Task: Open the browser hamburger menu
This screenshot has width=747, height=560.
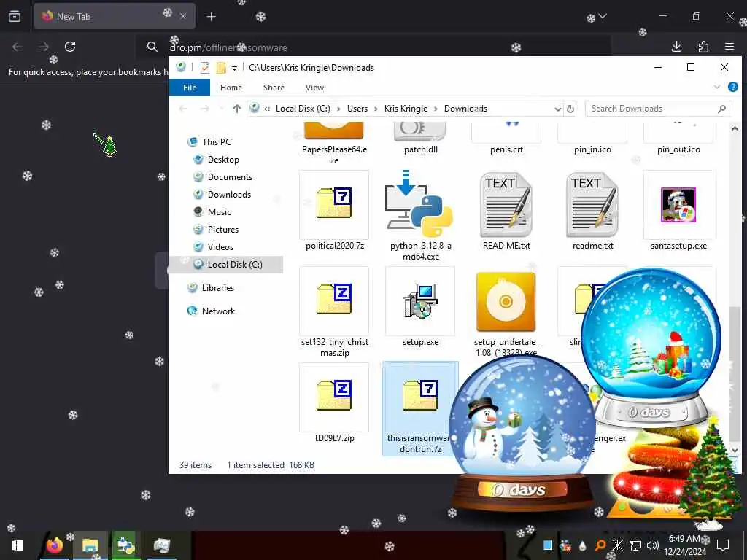Action: point(729,47)
